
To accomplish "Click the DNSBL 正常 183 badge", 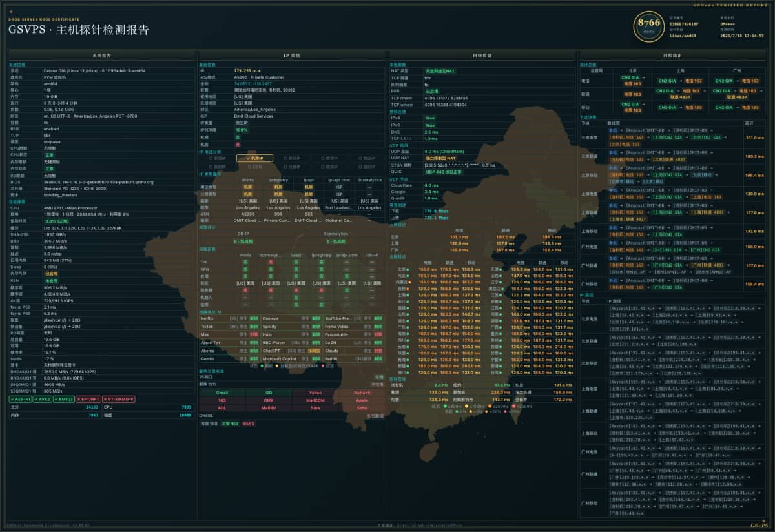I will (x=231, y=424).
